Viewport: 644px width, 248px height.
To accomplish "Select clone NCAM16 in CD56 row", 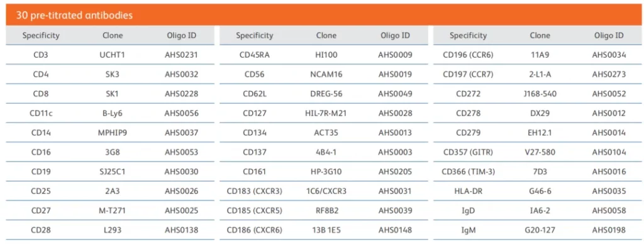I will (326, 74).
